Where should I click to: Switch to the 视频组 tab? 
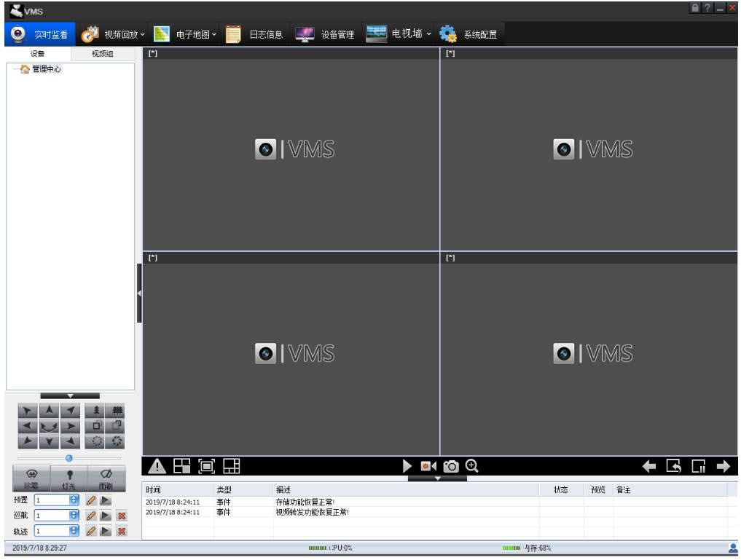tap(102, 54)
